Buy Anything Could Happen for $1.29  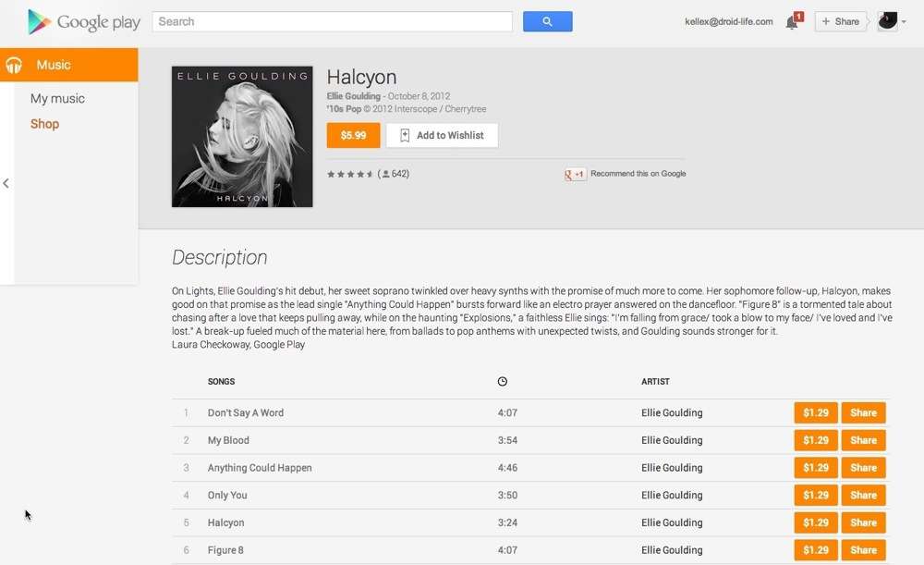816,468
